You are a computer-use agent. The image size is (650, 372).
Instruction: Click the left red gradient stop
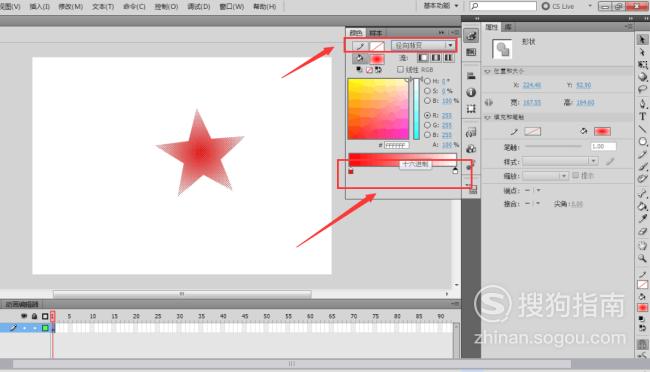click(x=351, y=171)
